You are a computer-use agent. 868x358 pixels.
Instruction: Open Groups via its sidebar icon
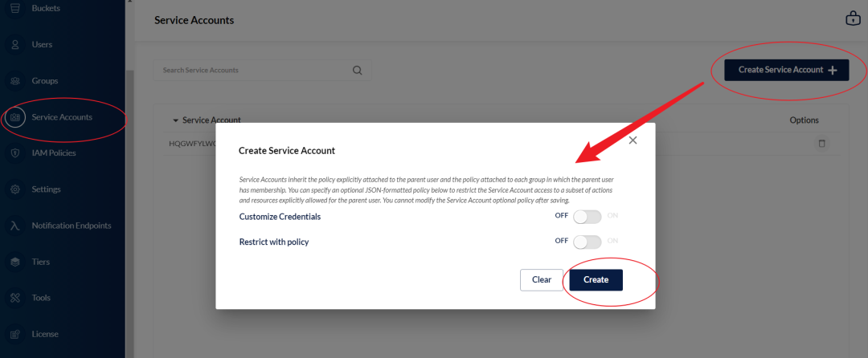[15, 80]
